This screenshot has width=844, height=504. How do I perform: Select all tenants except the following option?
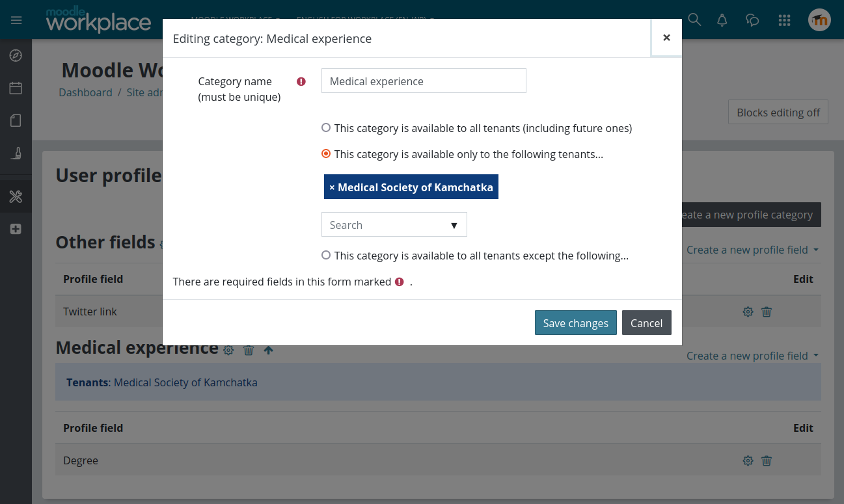(x=326, y=256)
